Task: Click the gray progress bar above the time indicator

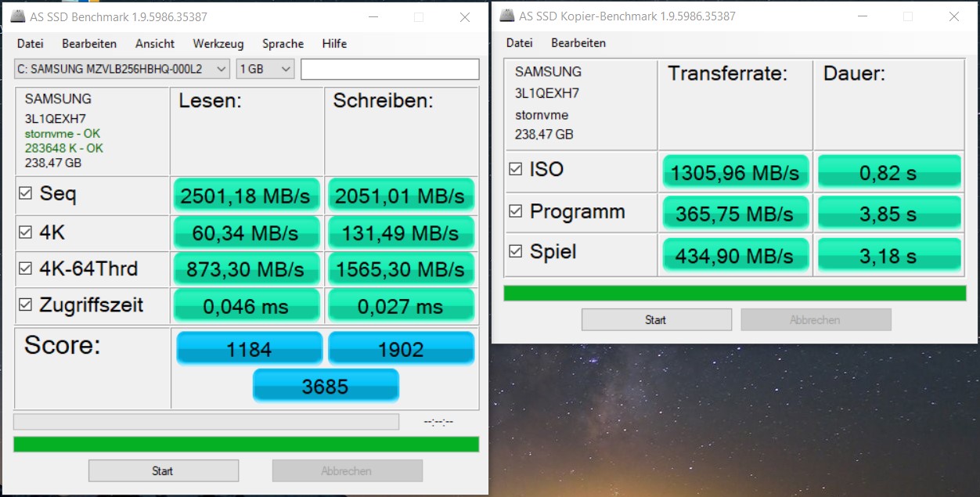Action: [x=206, y=422]
